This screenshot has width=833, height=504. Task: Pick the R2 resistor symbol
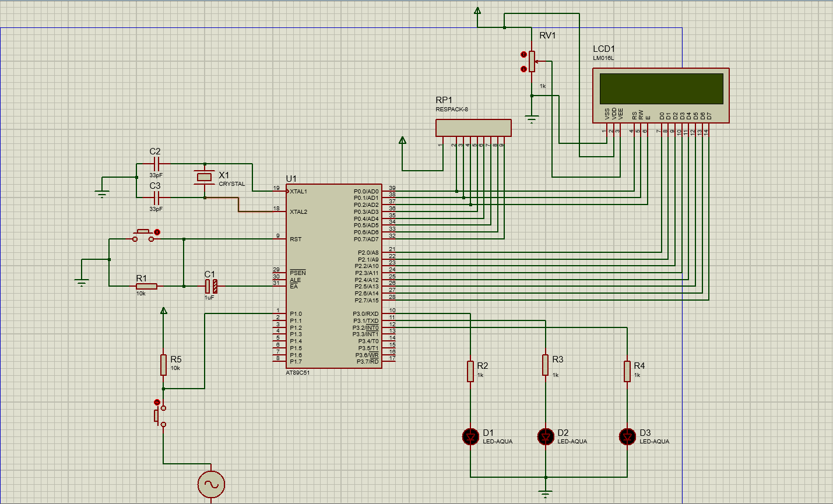470,371
